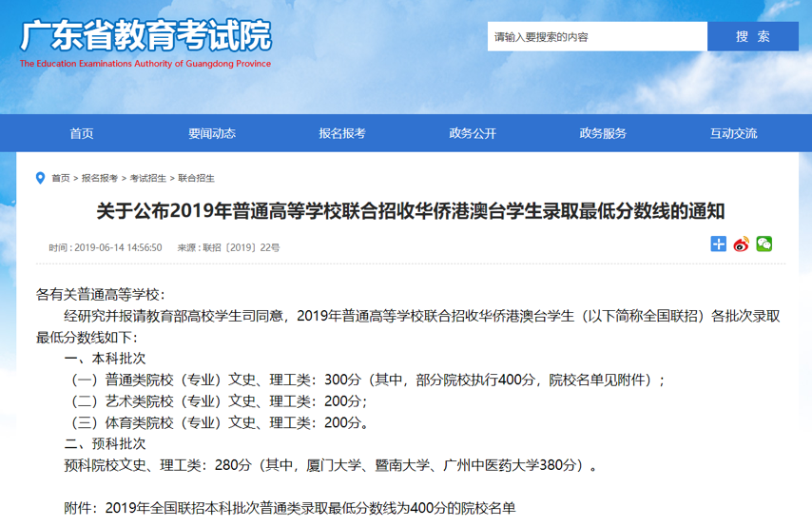Click the 报名报考 breadcrumb link
Image resolution: width=812 pixels, height=527 pixels.
coord(100,178)
